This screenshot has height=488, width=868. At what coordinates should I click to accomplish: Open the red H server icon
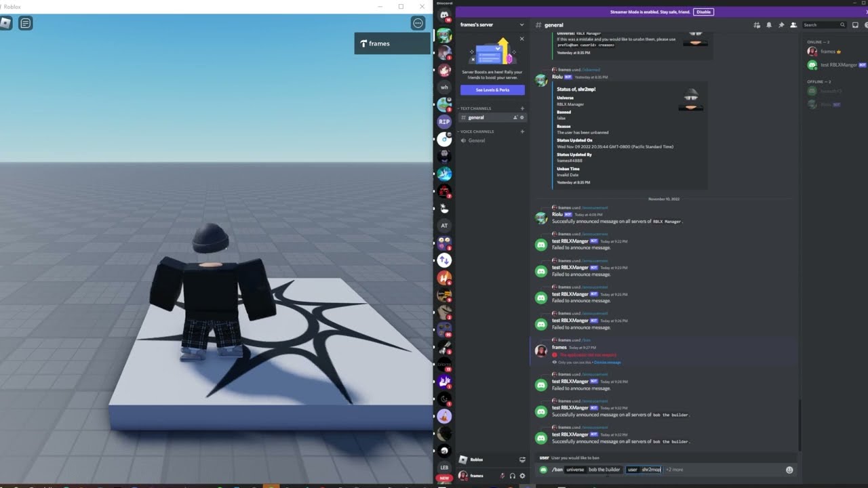(444, 277)
